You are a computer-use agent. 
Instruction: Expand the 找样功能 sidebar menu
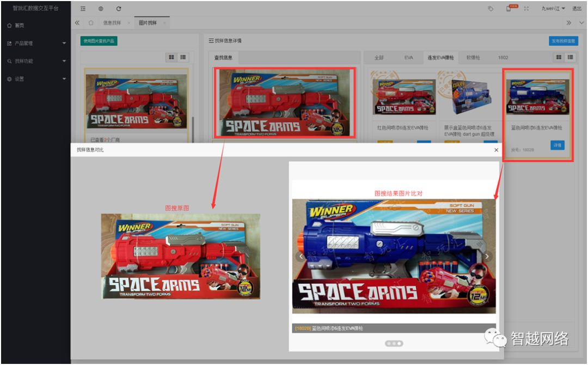(x=35, y=61)
